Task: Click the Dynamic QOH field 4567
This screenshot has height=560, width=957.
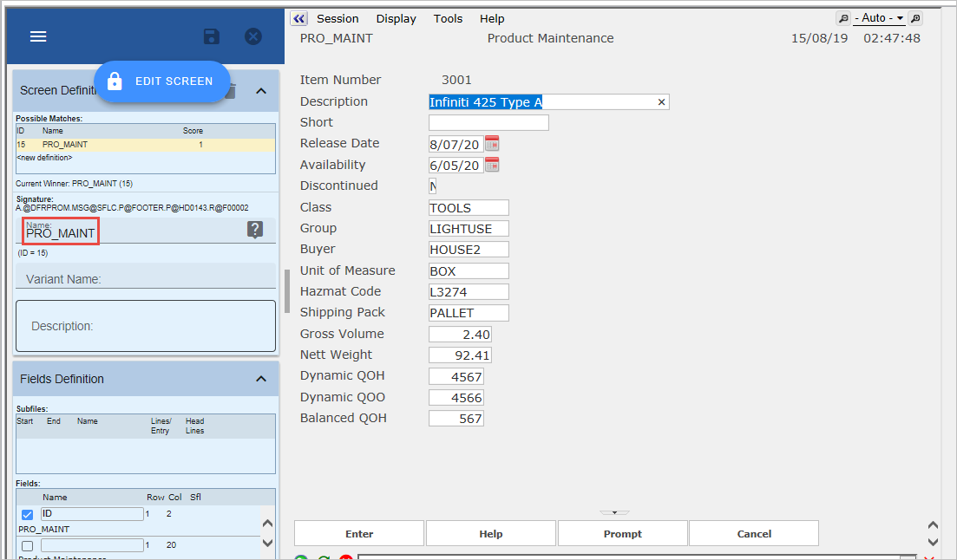Action: (456, 377)
